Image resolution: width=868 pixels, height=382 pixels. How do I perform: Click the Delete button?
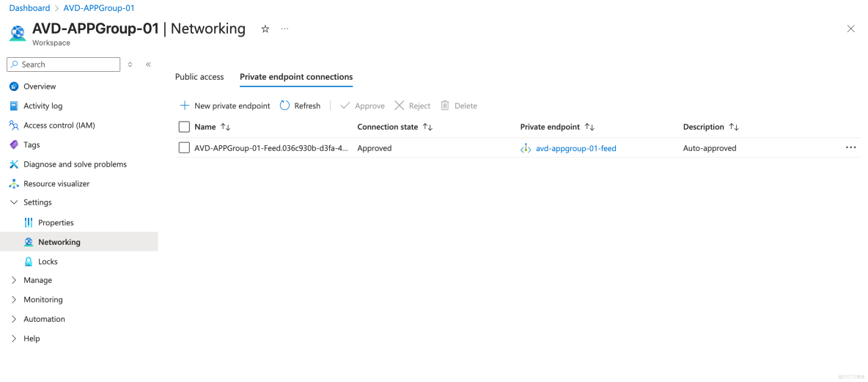click(459, 106)
